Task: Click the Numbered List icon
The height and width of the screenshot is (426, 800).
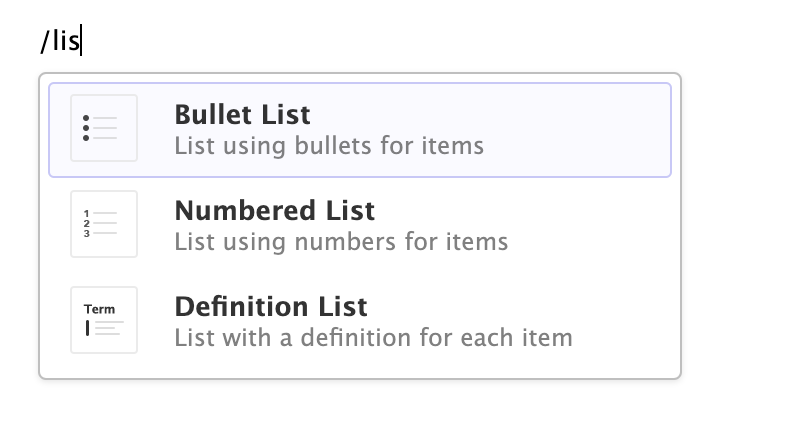Action: coord(104,224)
